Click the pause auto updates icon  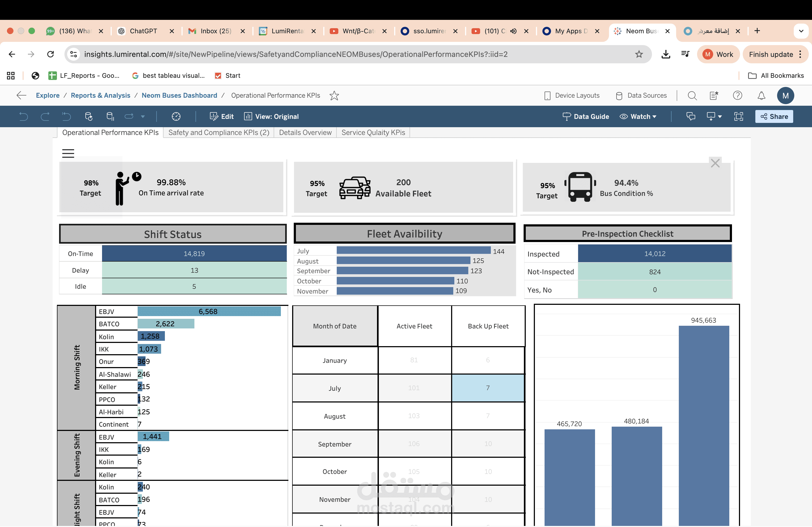tap(110, 116)
